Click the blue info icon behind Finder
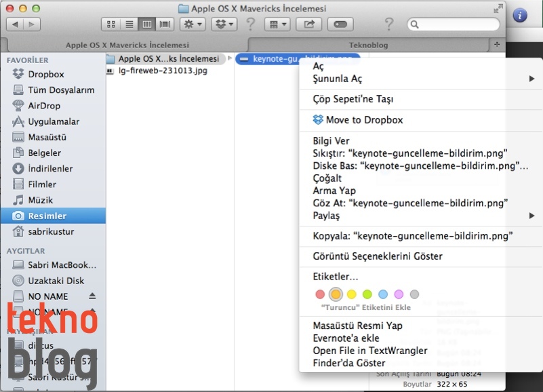543x392 pixels. [x=520, y=16]
